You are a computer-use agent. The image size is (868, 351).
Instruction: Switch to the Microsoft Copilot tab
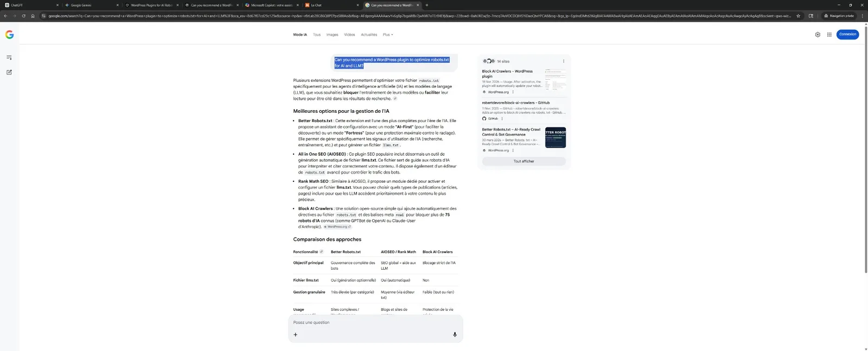point(271,5)
